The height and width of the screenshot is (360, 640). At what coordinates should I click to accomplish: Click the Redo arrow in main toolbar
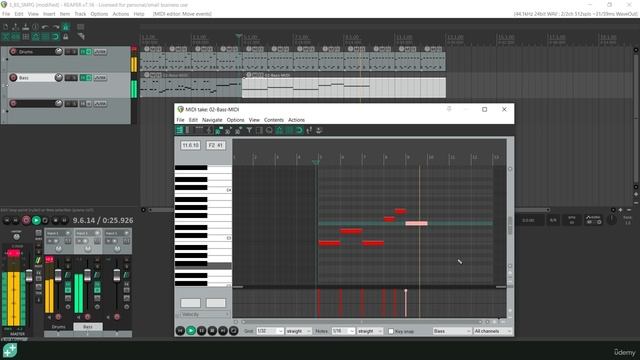(x=56, y=27)
